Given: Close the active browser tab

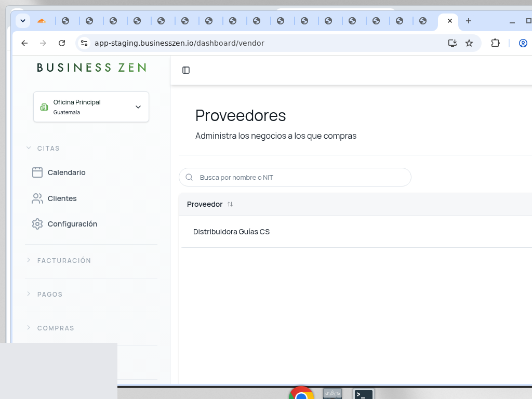Looking at the screenshot, I should (450, 21).
